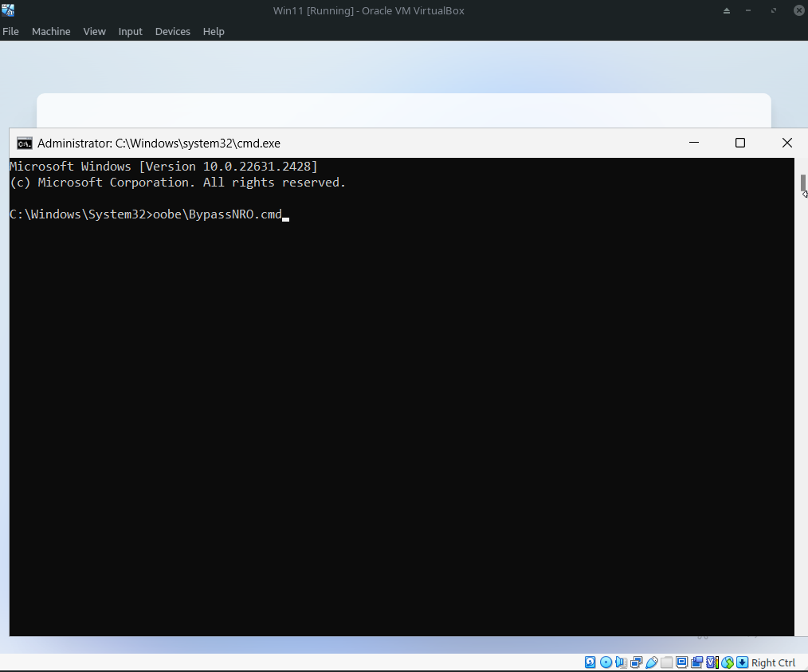This screenshot has height=672, width=808.
Task: Click the keep-above arrow in VirtualBox title bar
Action: [727, 10]
